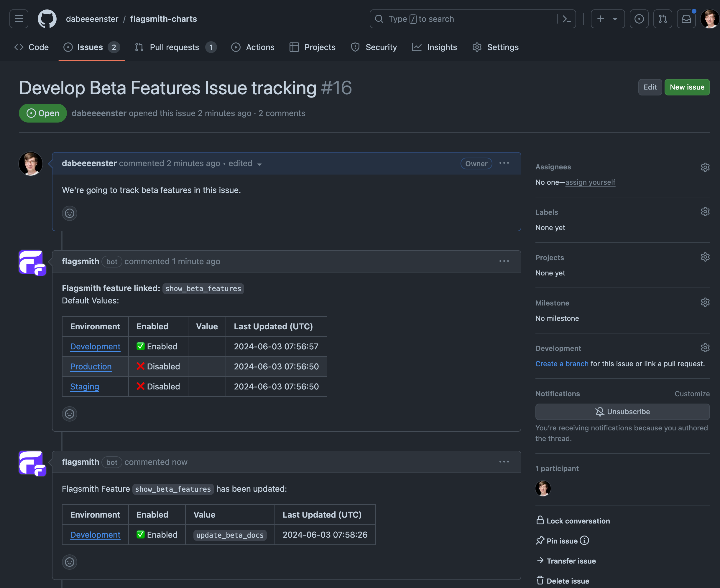720x588 pixels.
Task: Click the Assignees gear settings toggle
Action: 705,166
